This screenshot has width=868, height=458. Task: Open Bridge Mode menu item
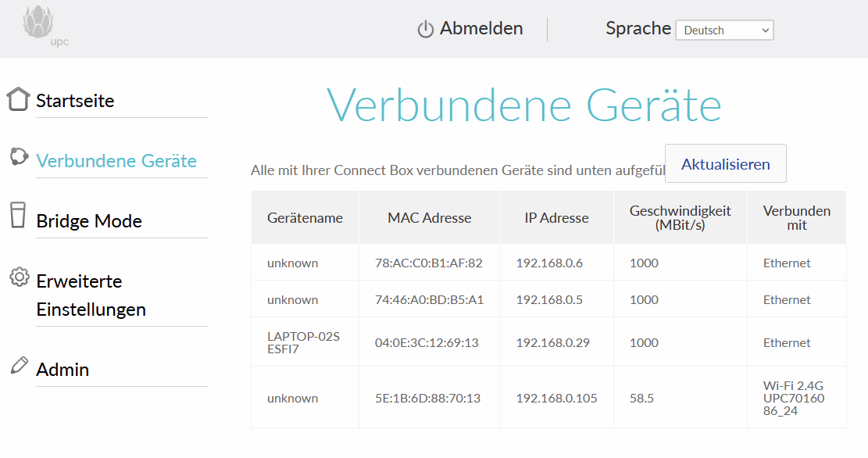click(x=89, y=221)
